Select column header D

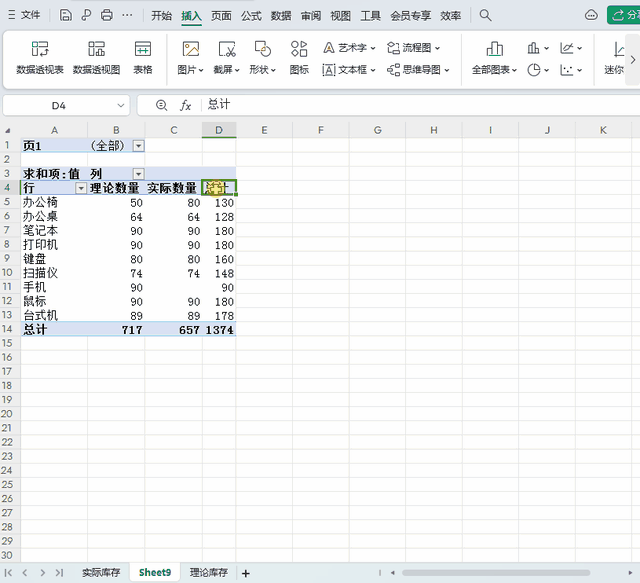pyautogui.click(x=219, y=130)
